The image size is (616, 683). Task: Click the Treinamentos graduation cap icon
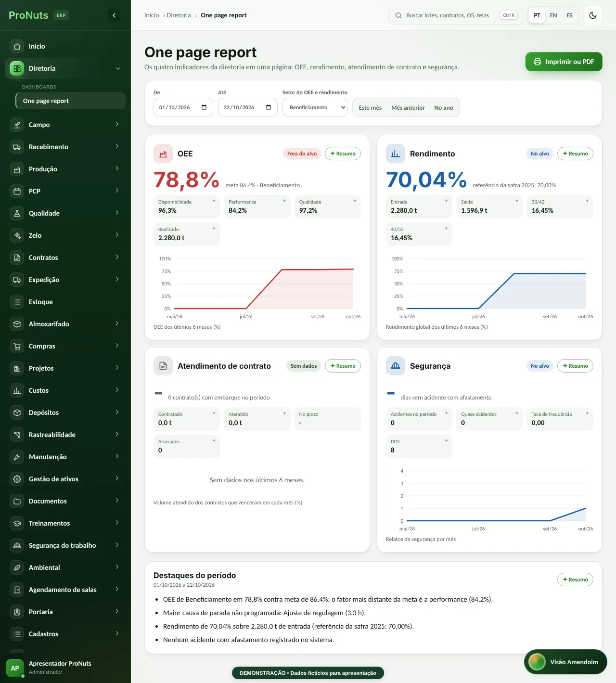[17, 523]
